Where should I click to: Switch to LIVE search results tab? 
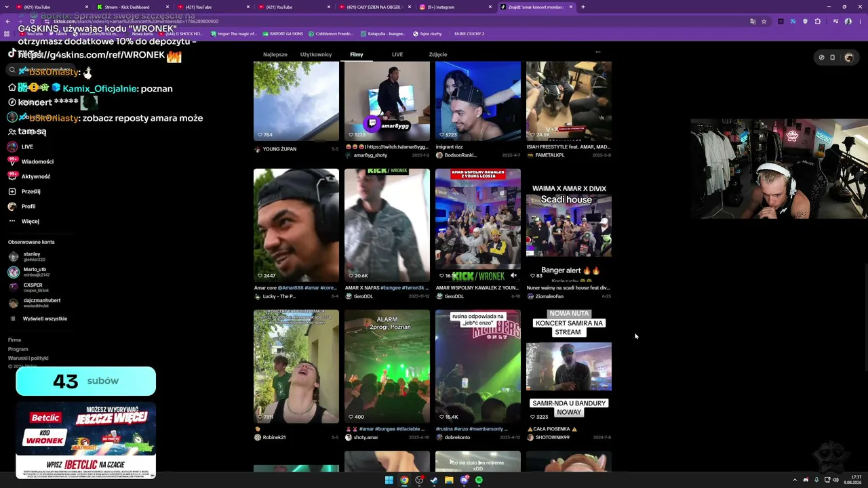(397, 54)
